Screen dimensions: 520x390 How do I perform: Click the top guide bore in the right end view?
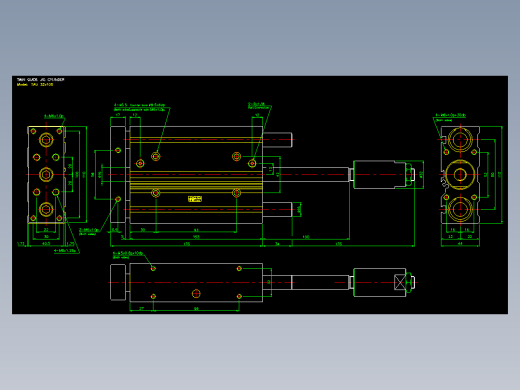coord(460,140)
